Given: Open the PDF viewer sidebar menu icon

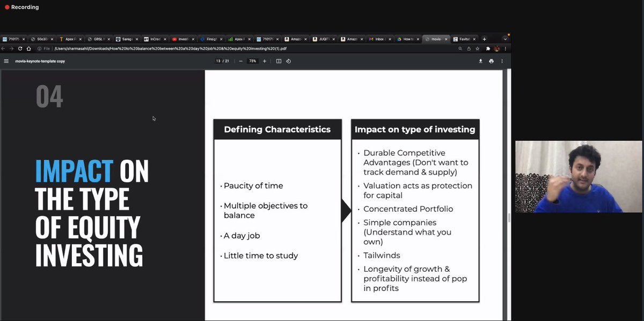Looking at the screenshot, I should 6,61.
